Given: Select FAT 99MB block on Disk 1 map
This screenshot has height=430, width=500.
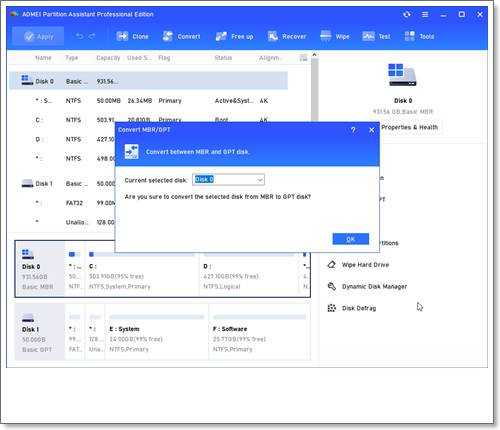Looking at the screenshot, I should click(75, 332).
